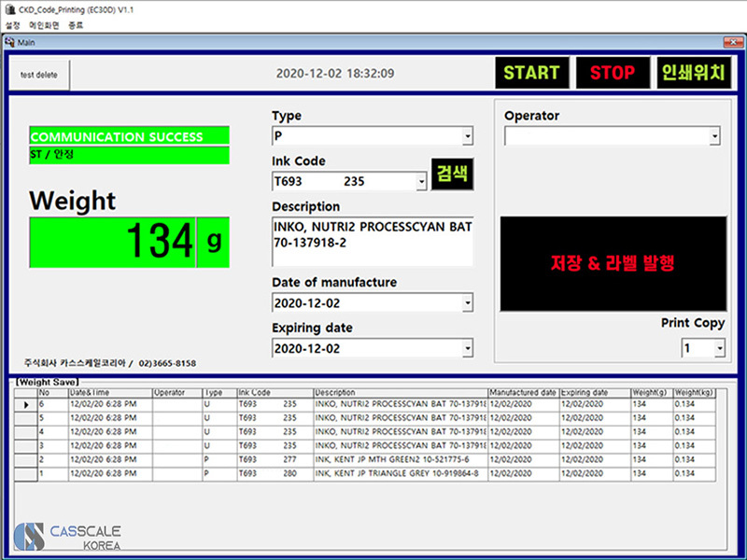Click inside the Description text box

tap(372, 241)
